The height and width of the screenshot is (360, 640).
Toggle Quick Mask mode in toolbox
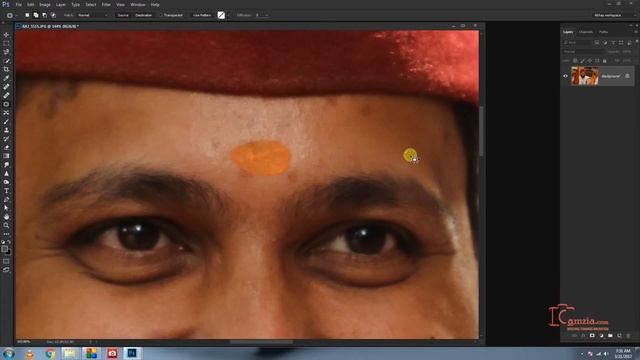coord(6,261)
